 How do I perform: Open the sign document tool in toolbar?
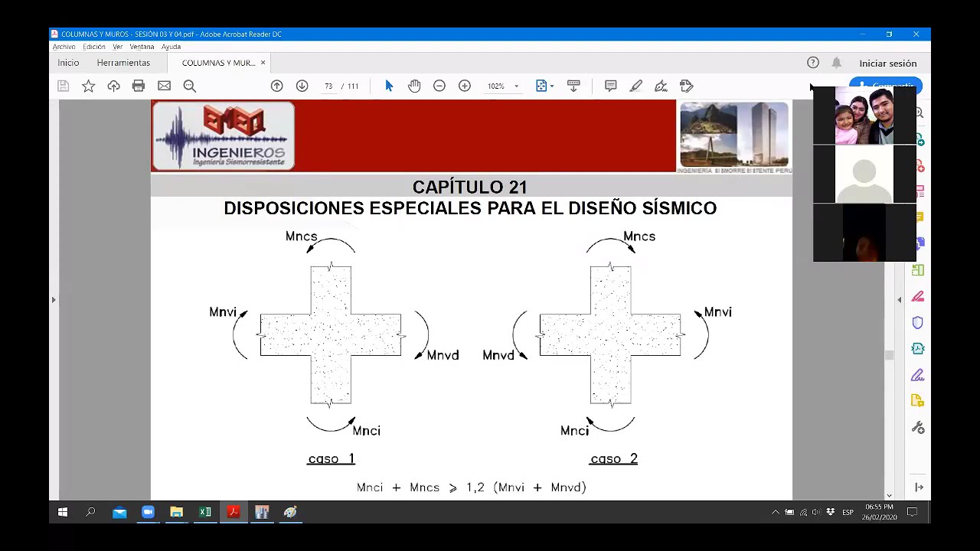[661, 86]
